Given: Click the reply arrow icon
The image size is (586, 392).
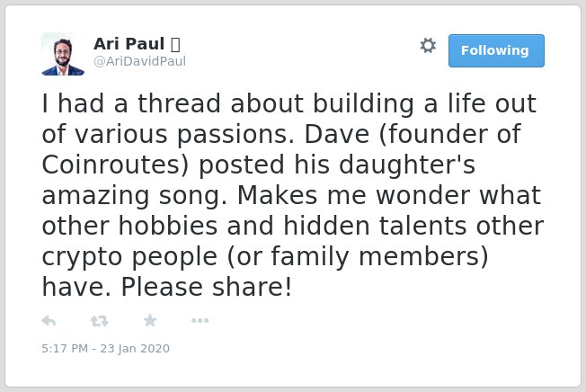Looking at the screenshot, I should 49,321.
